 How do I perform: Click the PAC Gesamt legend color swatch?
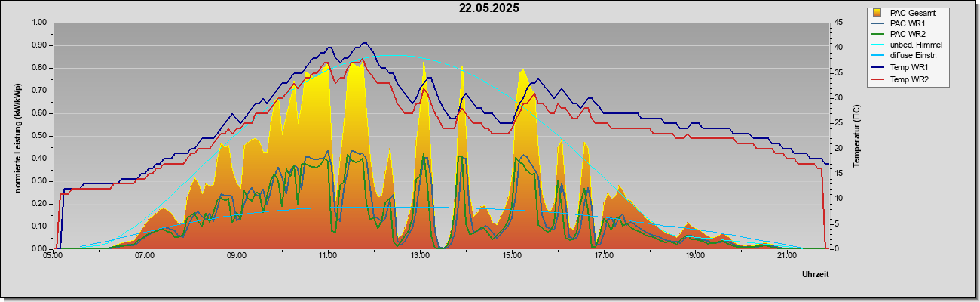click(877, 13)
